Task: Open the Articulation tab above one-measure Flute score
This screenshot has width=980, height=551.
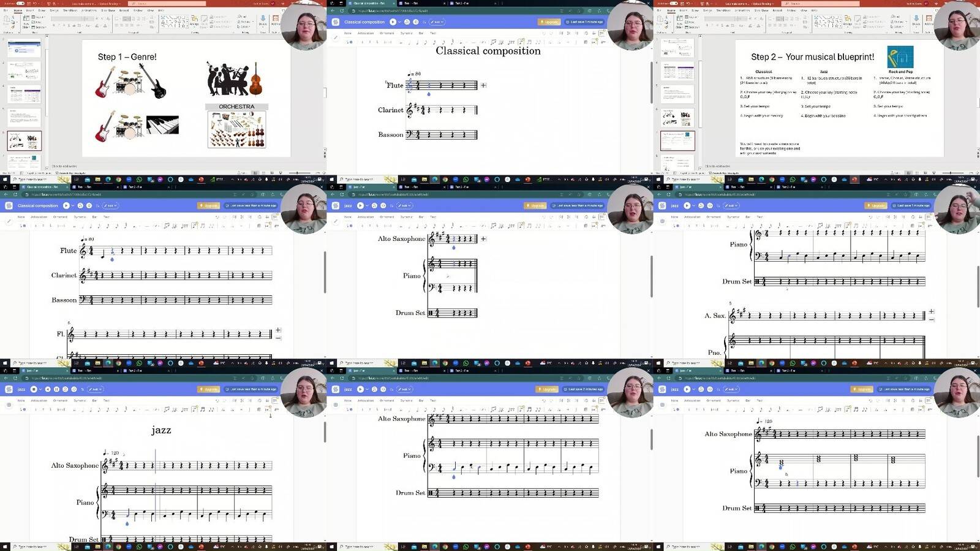Action: [x=366, y=33]
